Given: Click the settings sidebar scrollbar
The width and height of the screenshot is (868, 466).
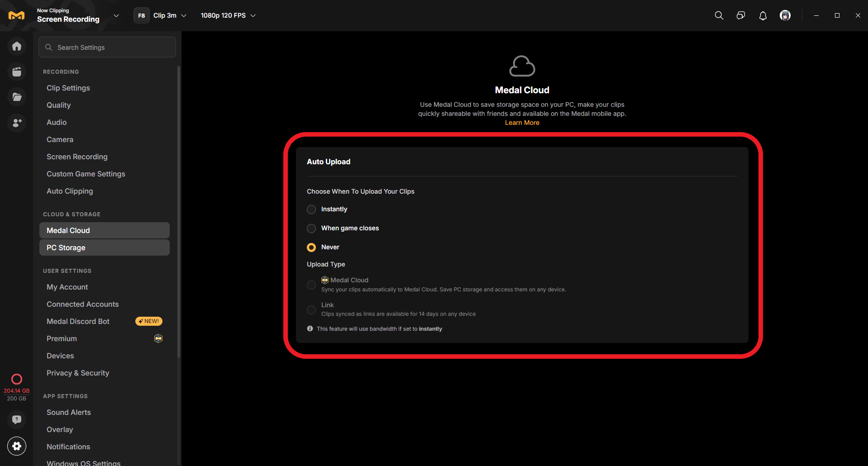Looking at the screenshot, I should point(179,212).
